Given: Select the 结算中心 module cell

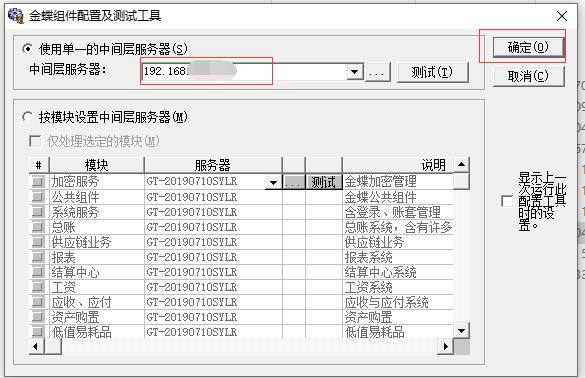Looking at the screenshot, I should (x=97, y=272).
